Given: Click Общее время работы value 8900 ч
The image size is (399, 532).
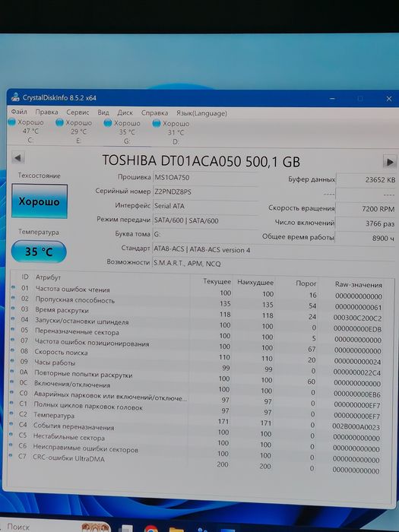Looking at the screenshot, I should [x=366, y=238].
